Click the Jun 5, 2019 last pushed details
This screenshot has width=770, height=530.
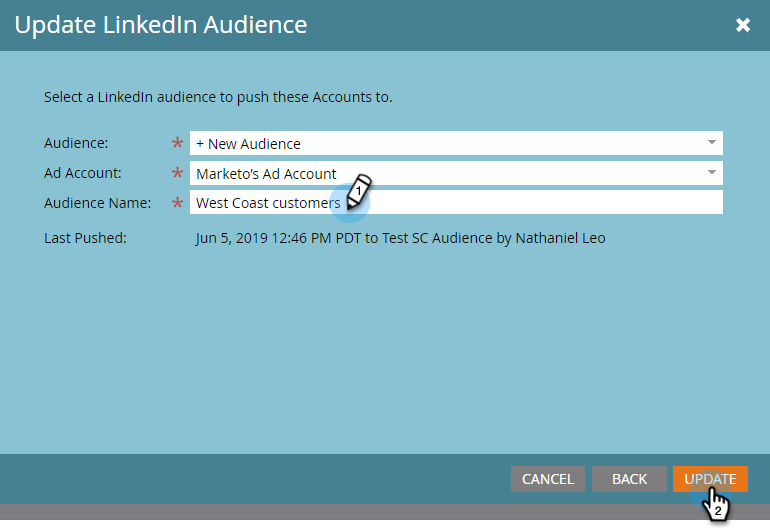[x=400, y=238]
